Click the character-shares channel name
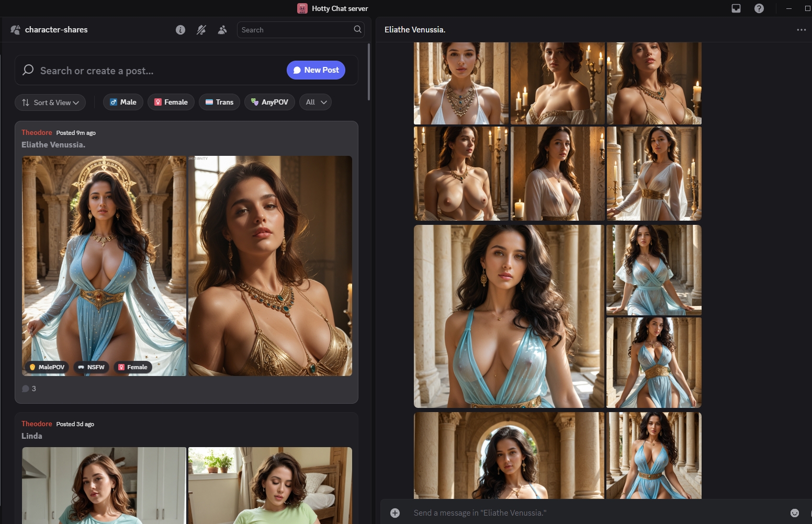Screen dimensions: 812x524 [57, 30]
